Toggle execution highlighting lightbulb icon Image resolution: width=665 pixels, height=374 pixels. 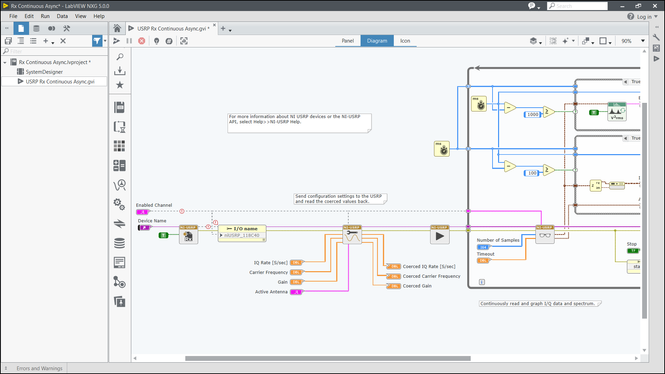156,41
